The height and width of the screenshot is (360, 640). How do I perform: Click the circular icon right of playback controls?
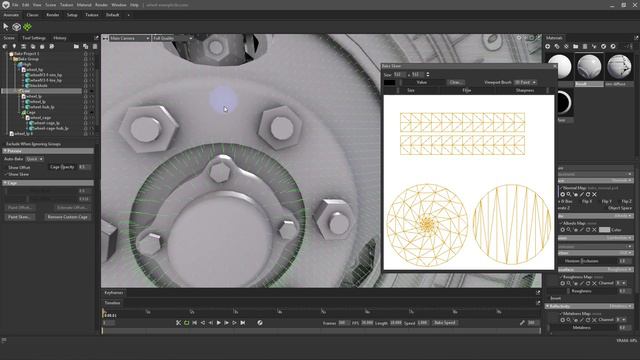260,323
